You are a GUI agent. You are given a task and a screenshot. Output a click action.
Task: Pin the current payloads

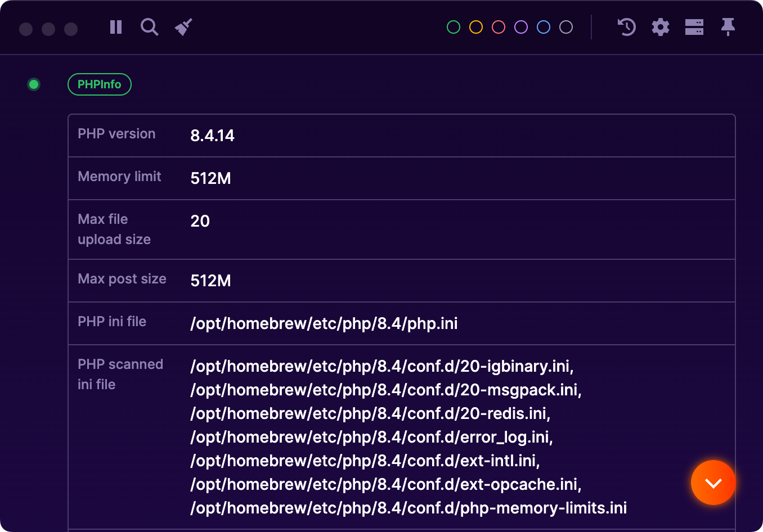[x=728, y=26]
